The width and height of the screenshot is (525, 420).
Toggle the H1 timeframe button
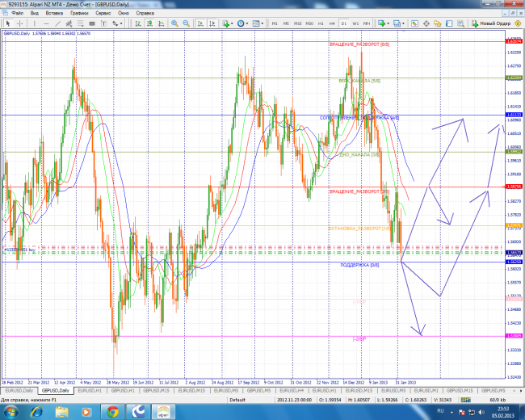pyautogui.click(x=321, y=24)
